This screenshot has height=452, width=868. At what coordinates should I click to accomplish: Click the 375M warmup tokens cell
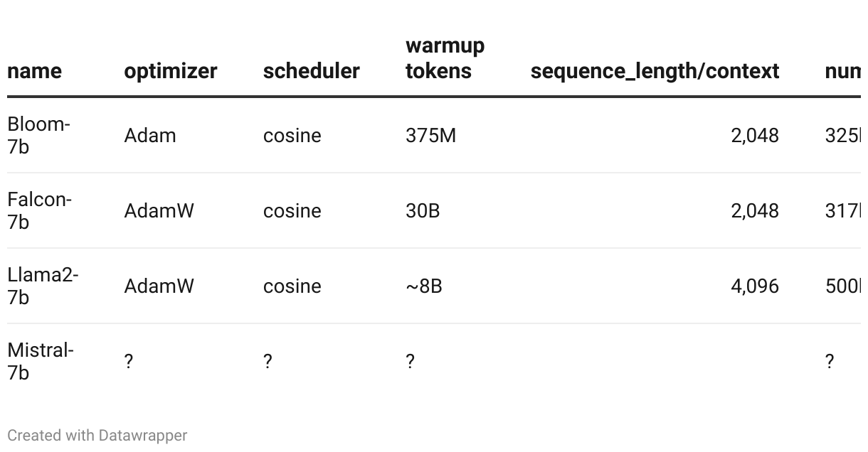coord(430,136)
